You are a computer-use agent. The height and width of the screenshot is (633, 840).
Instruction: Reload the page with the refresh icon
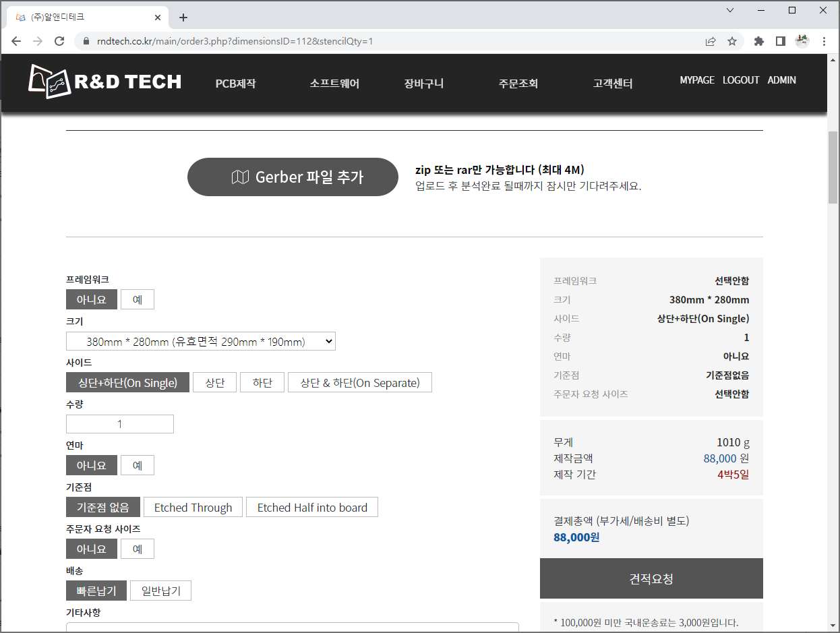[59, 41]
